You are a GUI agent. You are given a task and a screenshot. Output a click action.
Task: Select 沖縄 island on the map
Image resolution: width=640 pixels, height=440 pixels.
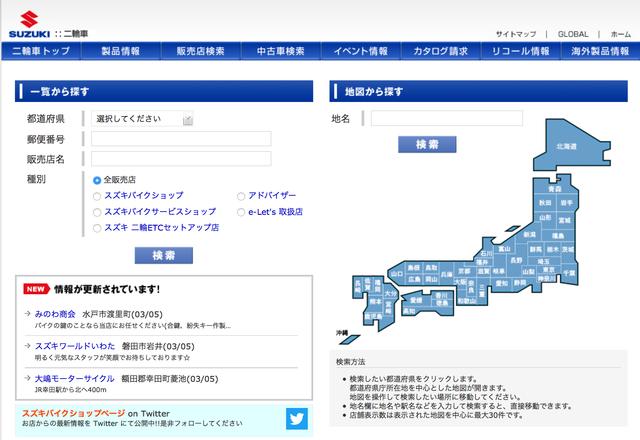click(350, 339)
